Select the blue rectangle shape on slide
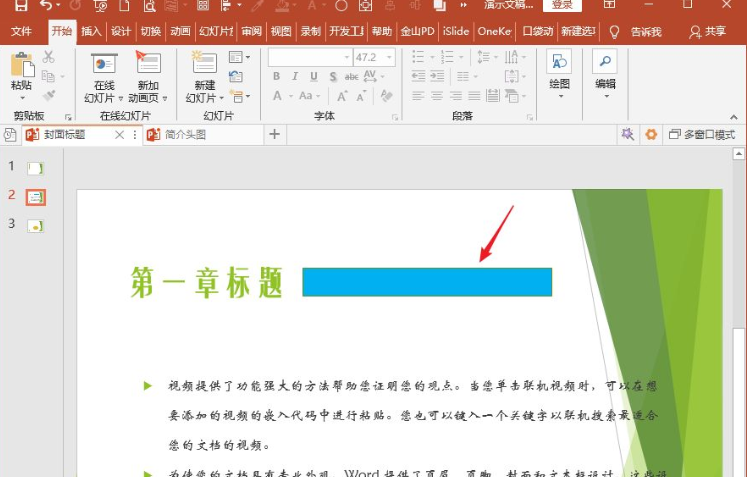747x477 pixels. (x=427, y=282)
